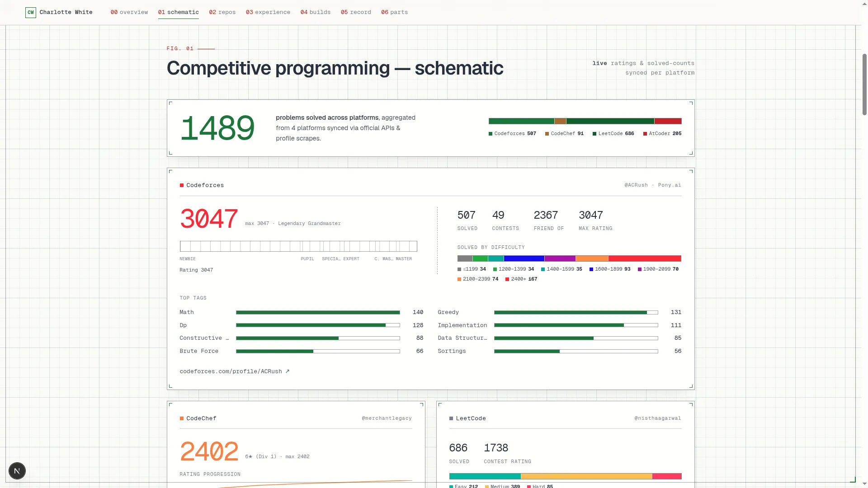Click the blue 1600-1899 difficulty bar segment
This screenshot has height=488, width=868.
[524, 258]
